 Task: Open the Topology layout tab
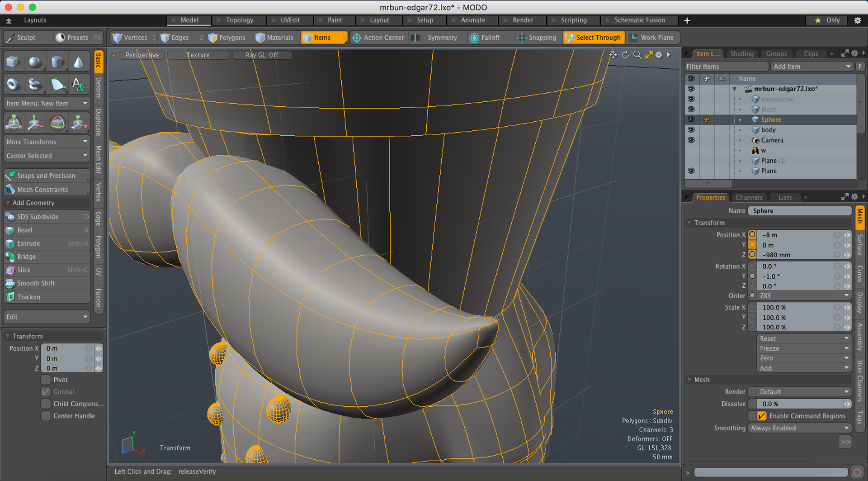tap(240, 20)
